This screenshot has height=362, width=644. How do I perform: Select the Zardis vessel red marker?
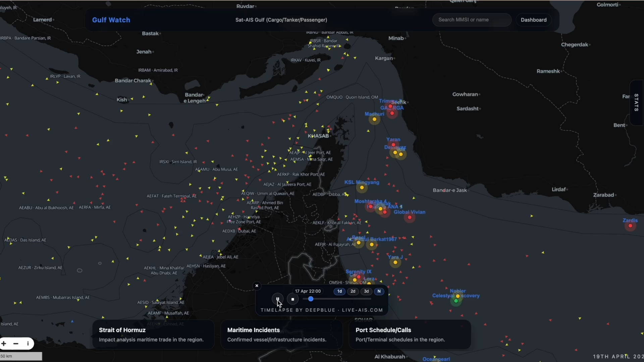click(630, 226)
